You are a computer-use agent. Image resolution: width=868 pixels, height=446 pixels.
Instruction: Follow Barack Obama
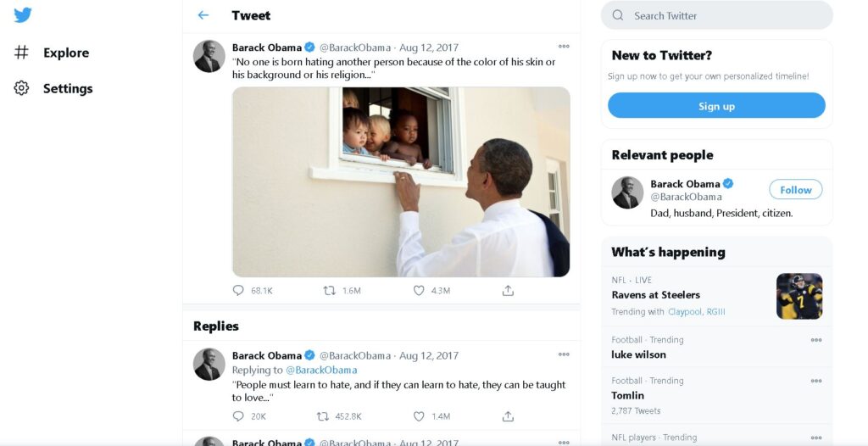coord(795,190)
